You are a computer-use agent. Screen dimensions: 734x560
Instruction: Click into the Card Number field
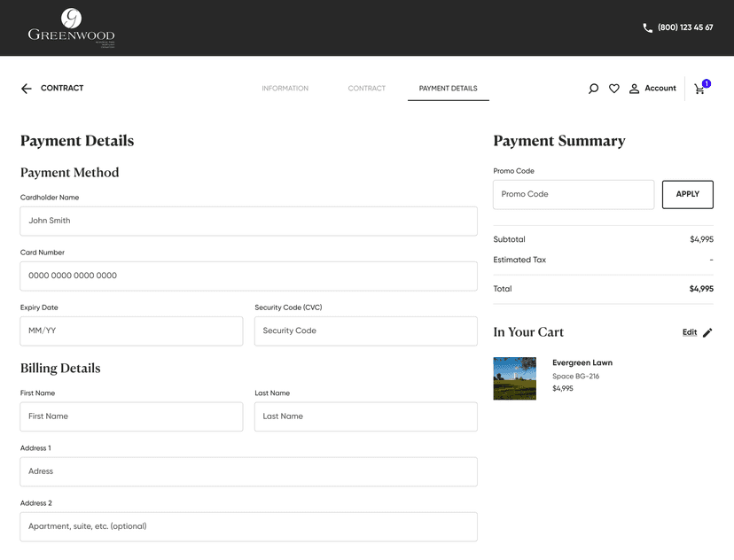point(248,276)
